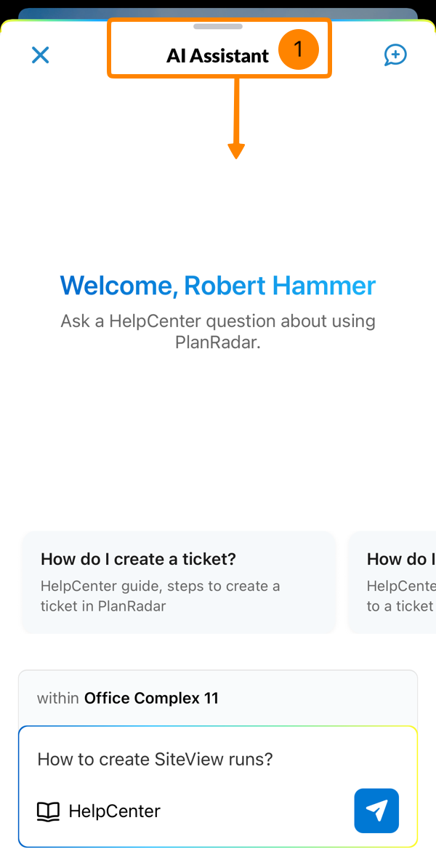Click the "Ask a HelpCenter question" subtitle
This screenshot has width=436, height=868.
(218, 321)
